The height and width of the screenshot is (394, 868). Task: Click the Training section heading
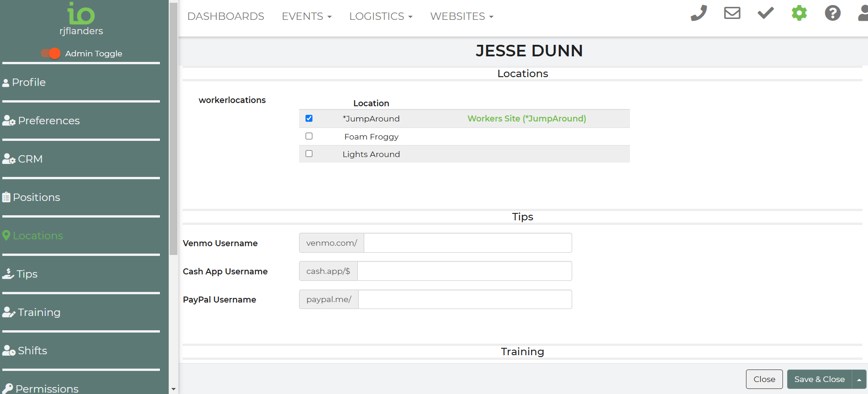[x=523, y=352]
